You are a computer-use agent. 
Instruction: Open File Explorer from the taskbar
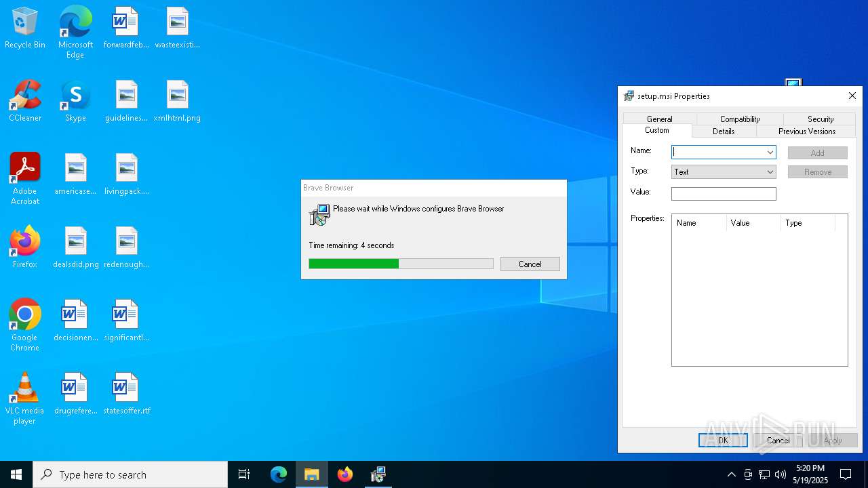[x=312, y=474]
